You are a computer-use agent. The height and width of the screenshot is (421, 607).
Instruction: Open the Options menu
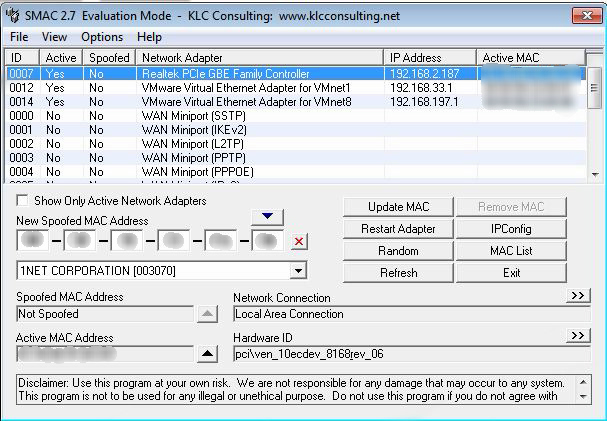(102, 37)
